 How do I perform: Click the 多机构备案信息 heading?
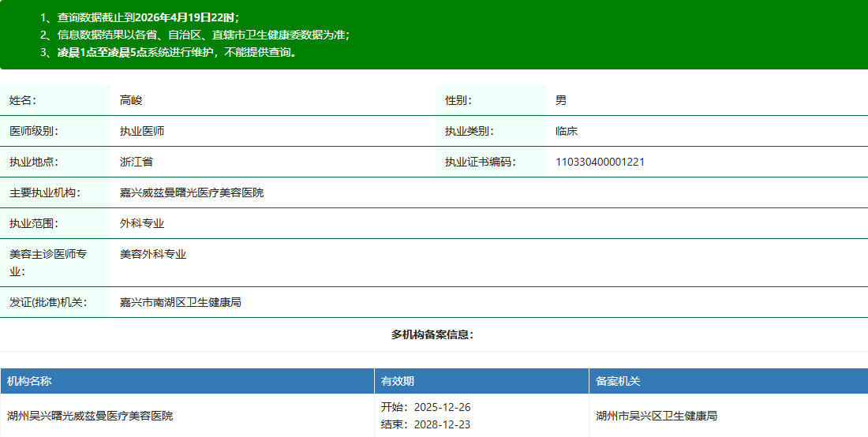(x=432, y=334)
